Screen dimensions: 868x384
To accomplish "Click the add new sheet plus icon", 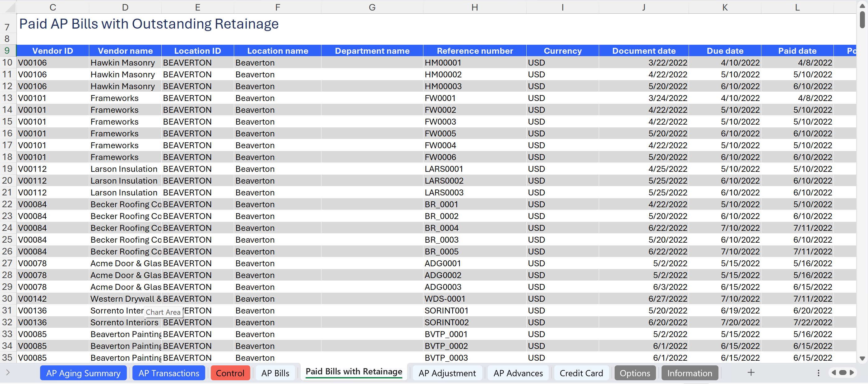I will point(751,373).
